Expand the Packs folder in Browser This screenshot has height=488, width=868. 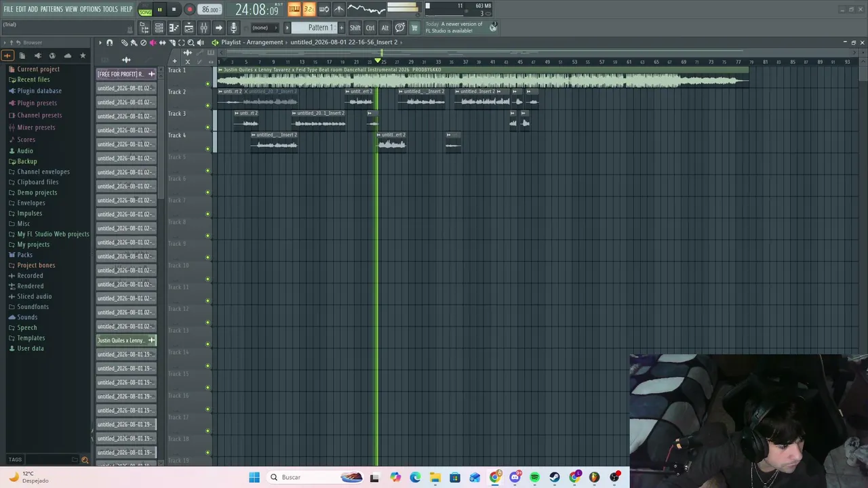(25, 255)
